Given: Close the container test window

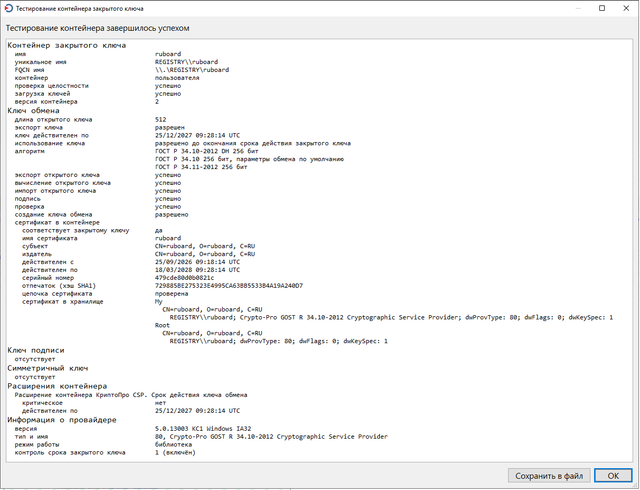Looking at the screenshot, I should [626, 8].
